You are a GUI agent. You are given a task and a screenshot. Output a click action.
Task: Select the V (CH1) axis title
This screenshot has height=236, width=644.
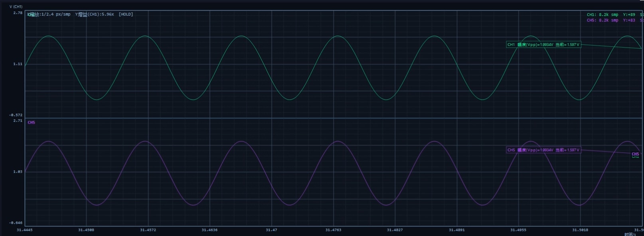(16, 7)
